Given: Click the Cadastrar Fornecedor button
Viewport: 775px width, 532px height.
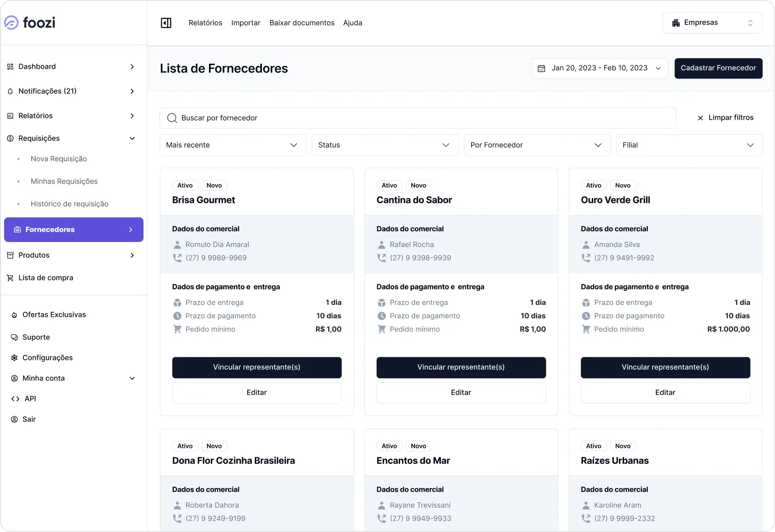Looking at the screenshot, I should coord(718,68).
